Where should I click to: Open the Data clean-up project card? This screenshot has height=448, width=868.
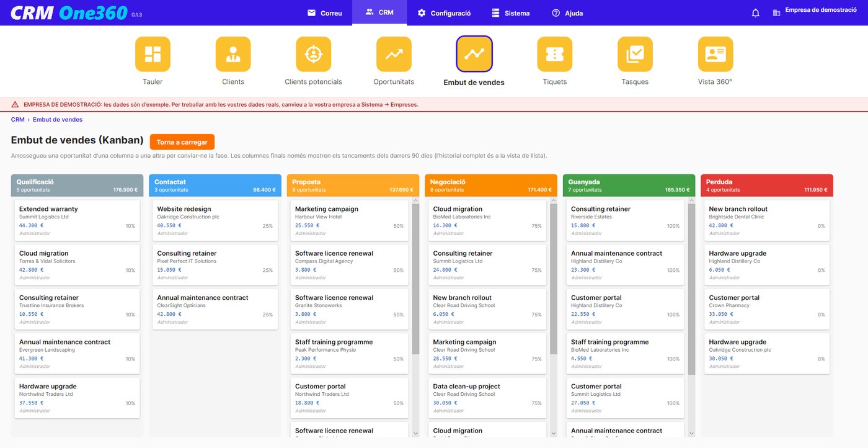pyautogui.click(x=487, y=398)
